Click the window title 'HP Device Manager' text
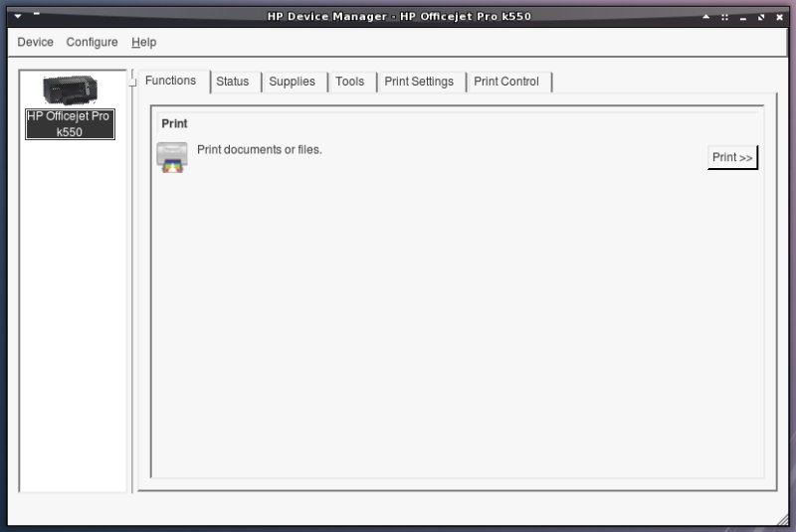 (327, 17)
